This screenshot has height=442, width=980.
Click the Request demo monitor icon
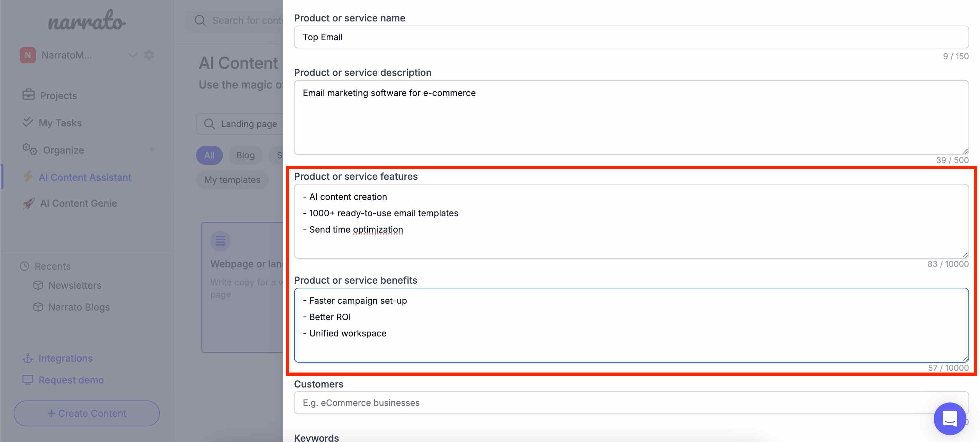pyautogui.click(x=28, y=380)
